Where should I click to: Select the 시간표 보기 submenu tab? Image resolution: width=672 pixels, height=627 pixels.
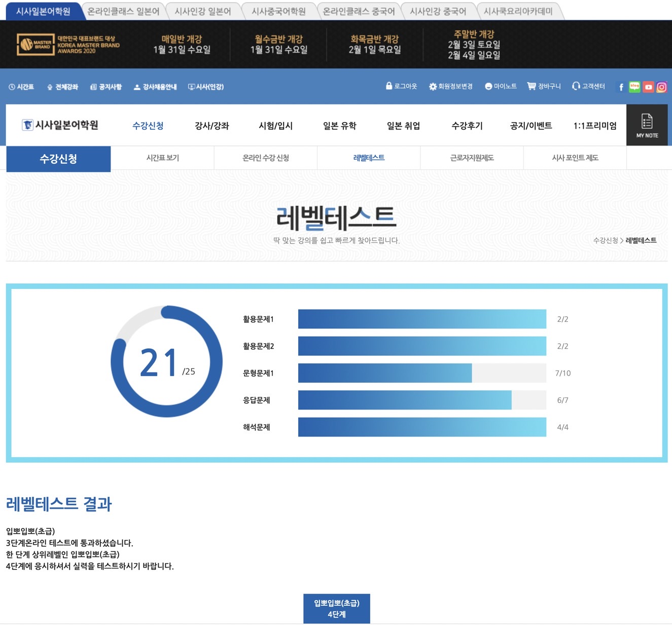[x=162, y=158]
